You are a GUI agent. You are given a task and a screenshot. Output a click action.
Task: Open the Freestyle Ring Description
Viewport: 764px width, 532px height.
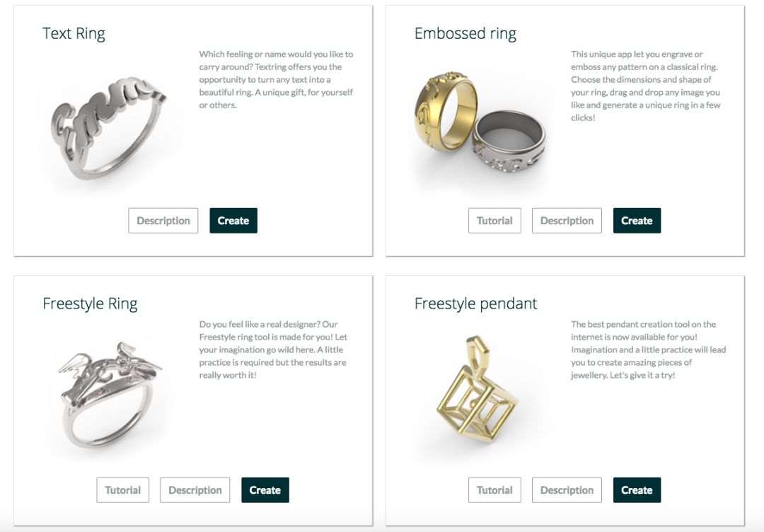pyautogui.click(x=195, y=490)
